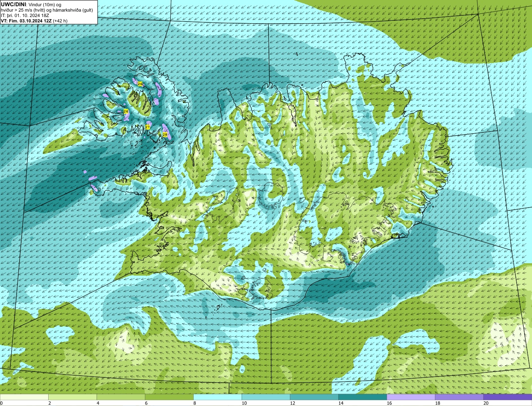Click the northernmost yellow 26 gust marker

coord(140,84)
